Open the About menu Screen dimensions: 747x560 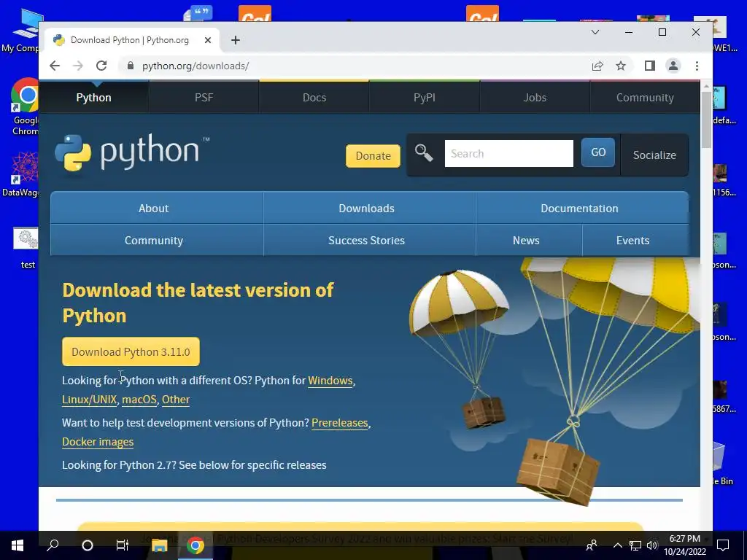(x=157, y=208)
